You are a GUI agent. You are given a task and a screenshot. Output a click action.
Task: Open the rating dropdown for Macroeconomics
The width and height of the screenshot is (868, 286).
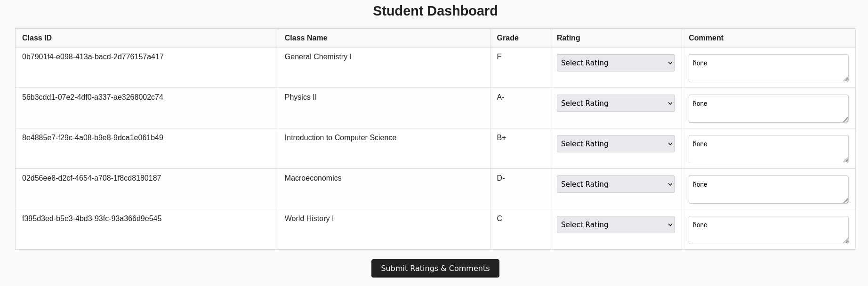coord(616,184)
